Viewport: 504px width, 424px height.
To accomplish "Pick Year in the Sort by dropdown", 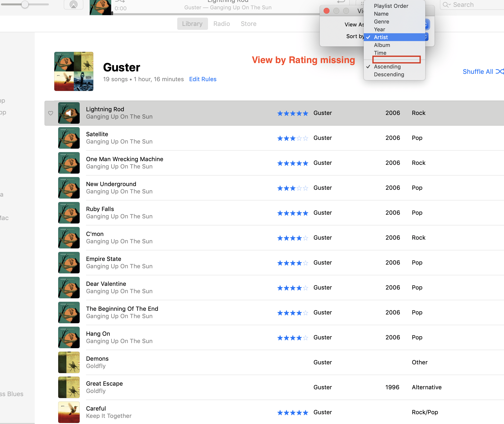I will 379,29.
